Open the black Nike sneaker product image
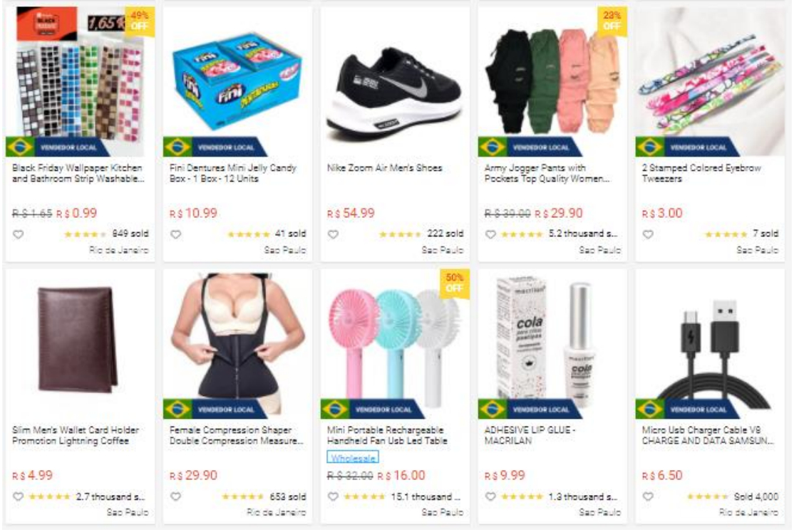Screen dimensions: 794x532 point(394,95)
